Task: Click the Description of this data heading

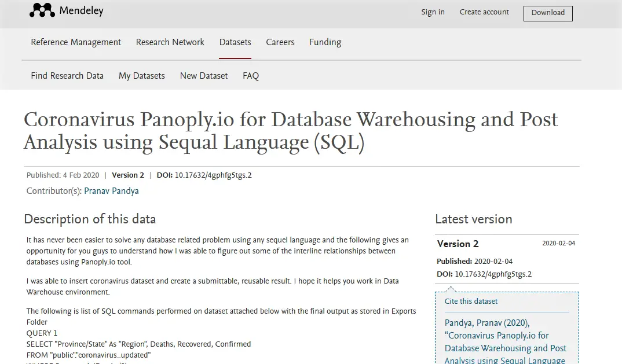Action: [x=90, y=219]
